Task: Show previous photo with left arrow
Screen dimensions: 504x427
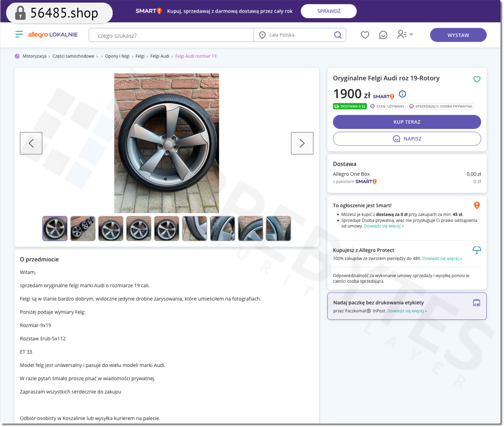Action: [x=31, y=143]
